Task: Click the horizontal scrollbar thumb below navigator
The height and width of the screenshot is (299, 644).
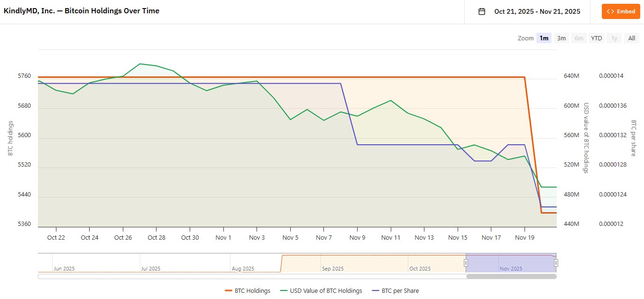Action: [x=511, y=276]
